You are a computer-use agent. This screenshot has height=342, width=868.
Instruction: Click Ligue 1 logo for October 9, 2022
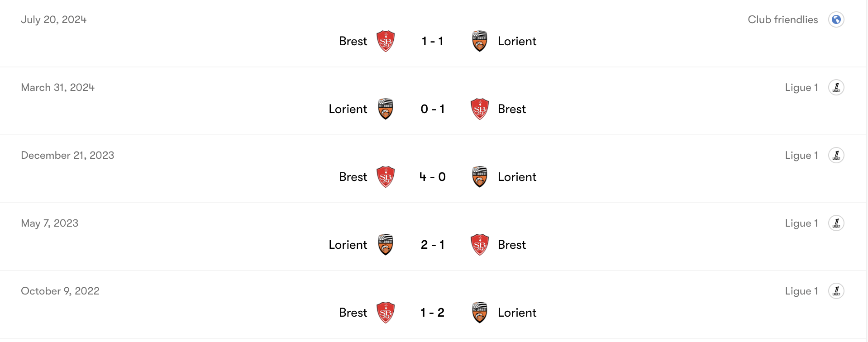(836, 291)
